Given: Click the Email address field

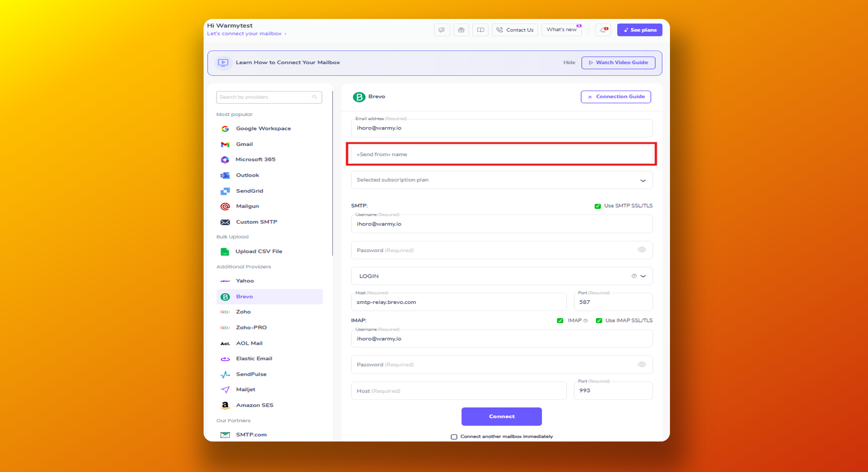Looking at the screenshot, I should point(502,128).
